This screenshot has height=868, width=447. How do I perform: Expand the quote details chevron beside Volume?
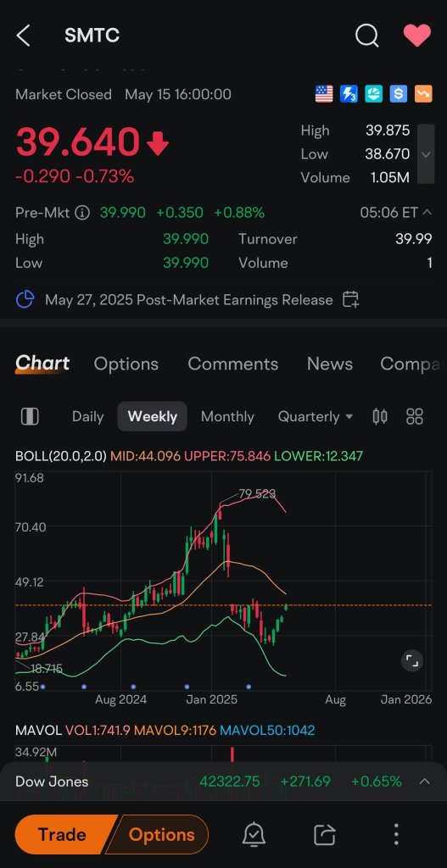tap(426, 154)
